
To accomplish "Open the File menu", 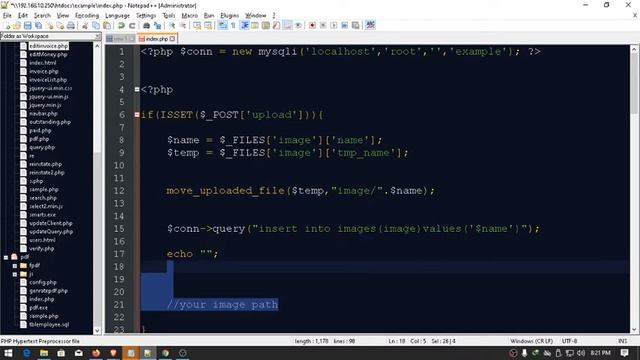I will pos(7,16).
